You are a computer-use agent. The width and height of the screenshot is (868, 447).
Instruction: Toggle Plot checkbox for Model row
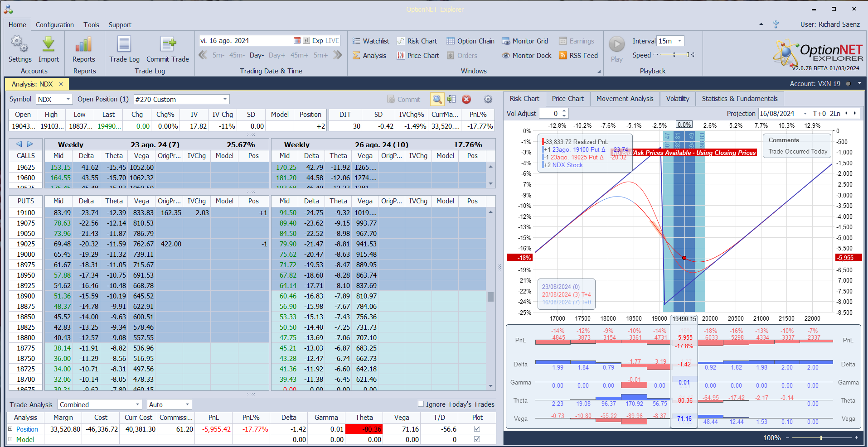477,439
